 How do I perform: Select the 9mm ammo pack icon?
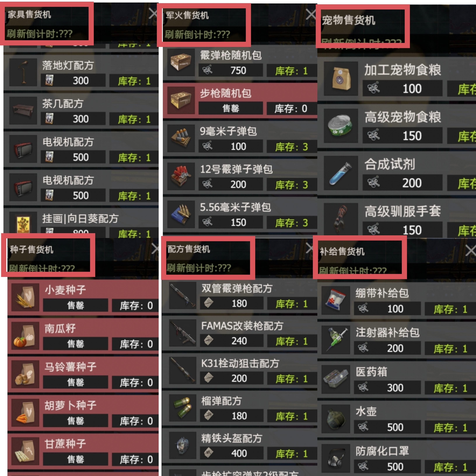tap(181, 138)
